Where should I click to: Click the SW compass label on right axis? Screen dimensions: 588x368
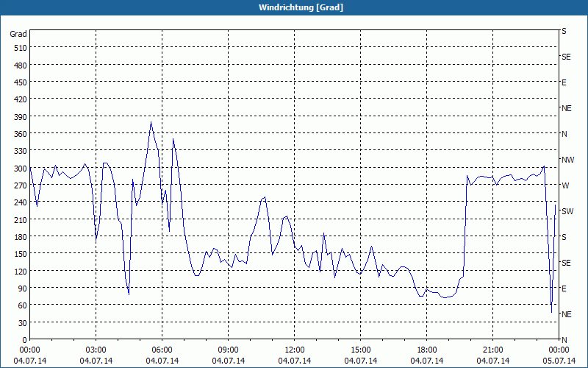567,211
